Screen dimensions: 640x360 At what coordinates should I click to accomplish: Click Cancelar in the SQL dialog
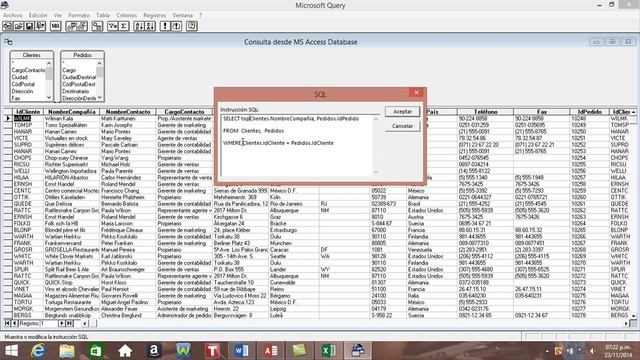[402, 126]
